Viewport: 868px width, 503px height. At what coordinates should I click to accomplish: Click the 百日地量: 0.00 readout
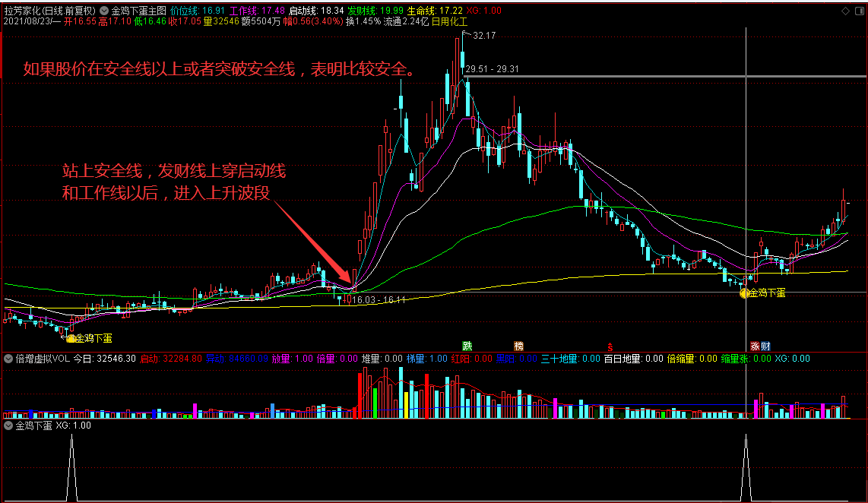click(x=633, y=359)
